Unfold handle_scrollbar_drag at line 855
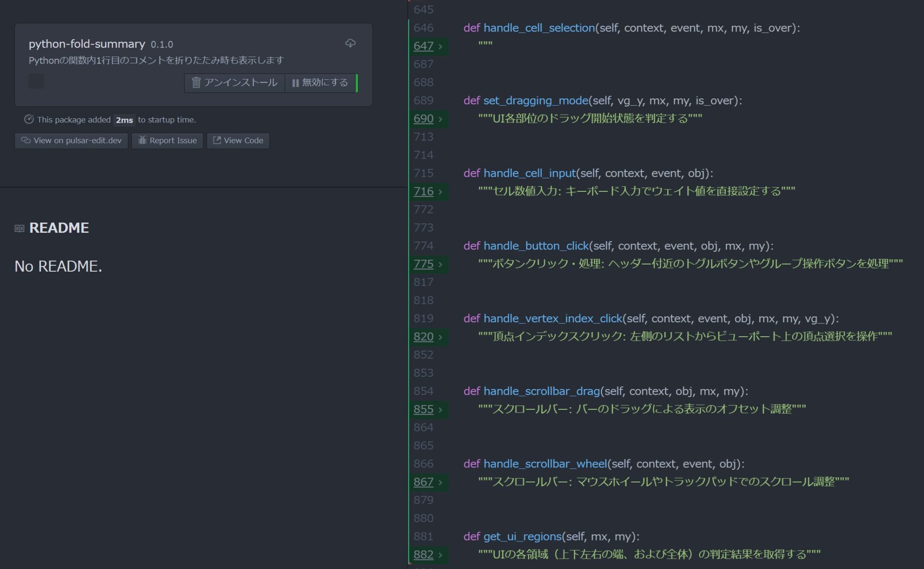Image resolution: width=924 pixels, height=569 pixels. point(440,410)
